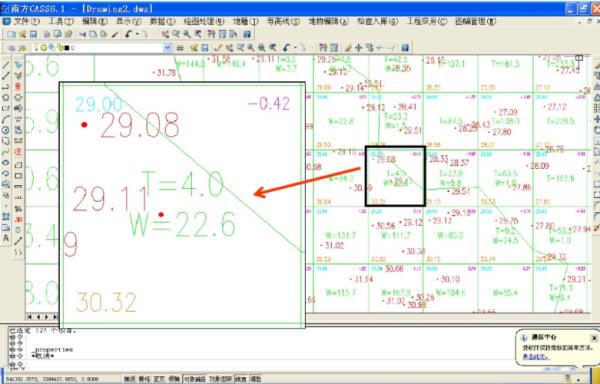Image resolution: width=600 pixels, height=384 pixels.
Task: Click the Undo arrow icon
Action: coord(128,34)
